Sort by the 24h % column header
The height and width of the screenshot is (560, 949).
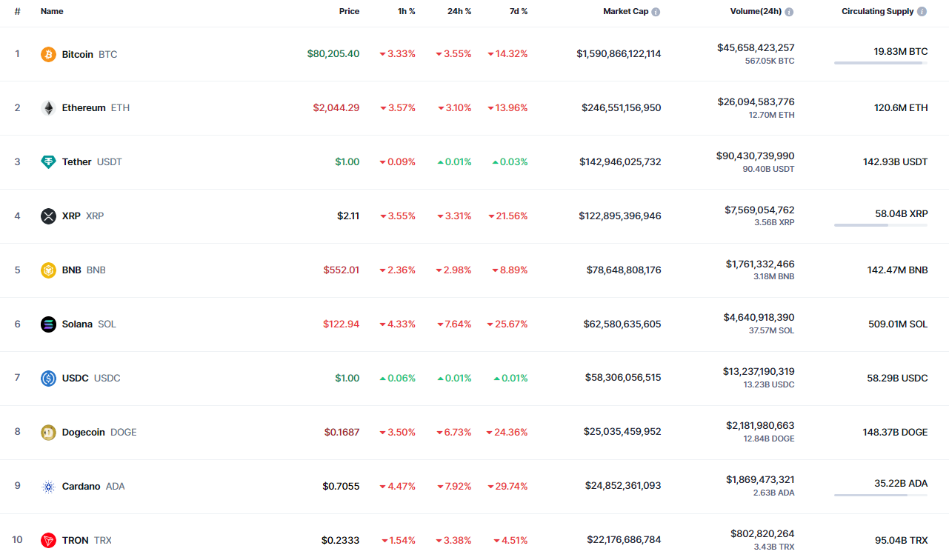[x=459, y=12]
